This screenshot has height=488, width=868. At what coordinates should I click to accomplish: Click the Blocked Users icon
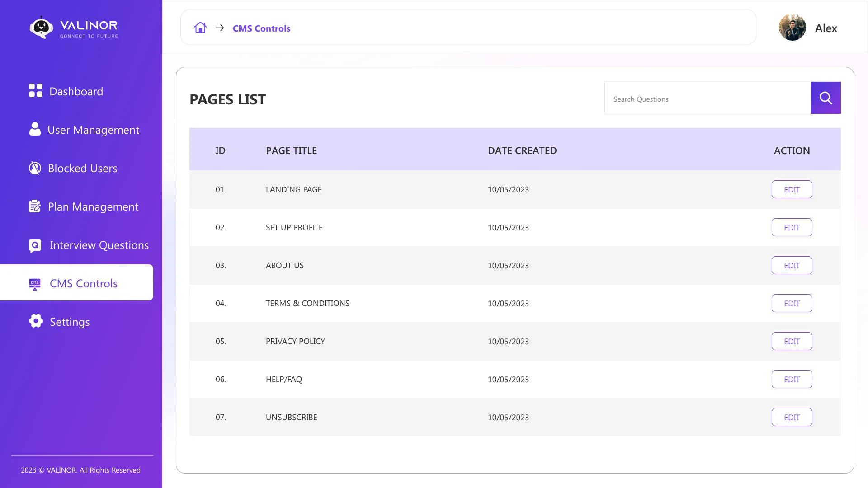point(35,168)
